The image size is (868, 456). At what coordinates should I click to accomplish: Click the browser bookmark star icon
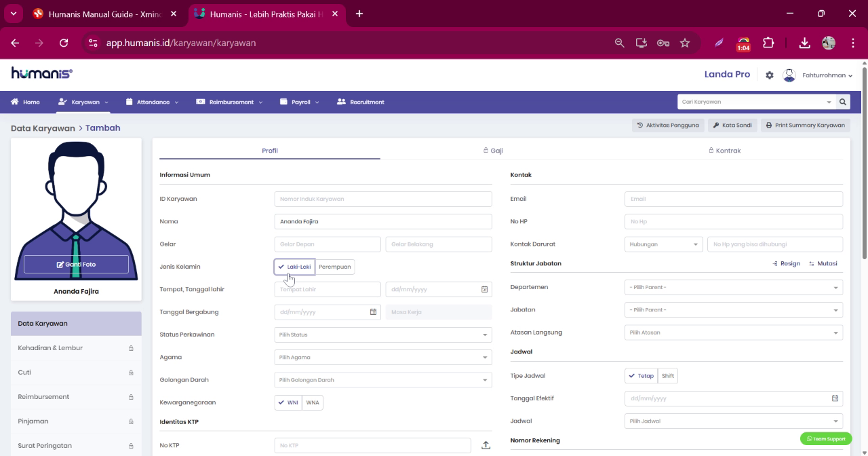(685, 43)
